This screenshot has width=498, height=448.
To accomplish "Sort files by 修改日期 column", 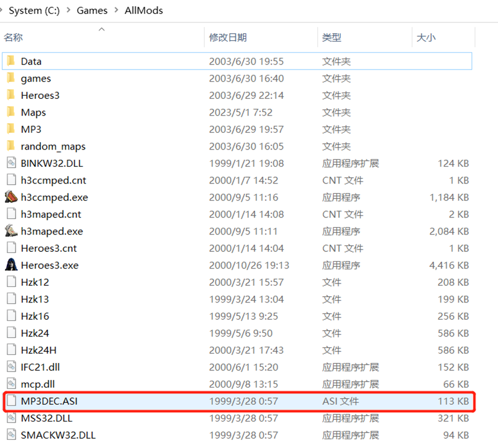I will [x=228, y=37].
